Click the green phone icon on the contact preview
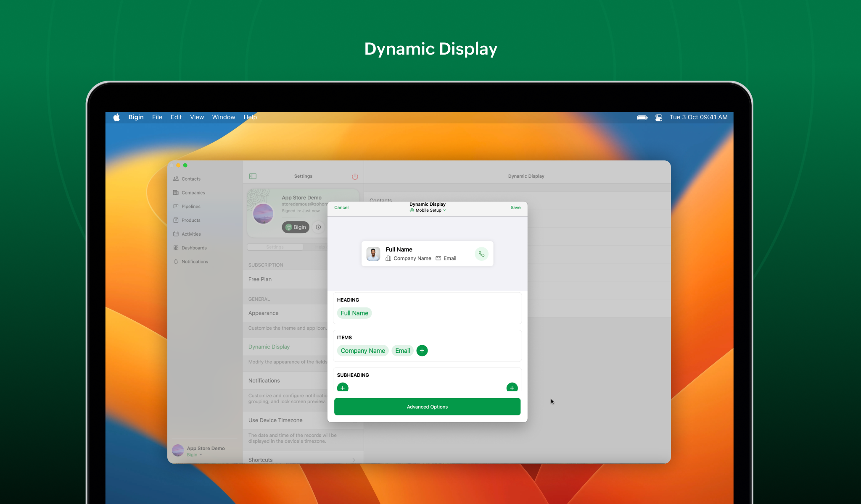This screenshot has width=861, height=504. click(481, 254)
